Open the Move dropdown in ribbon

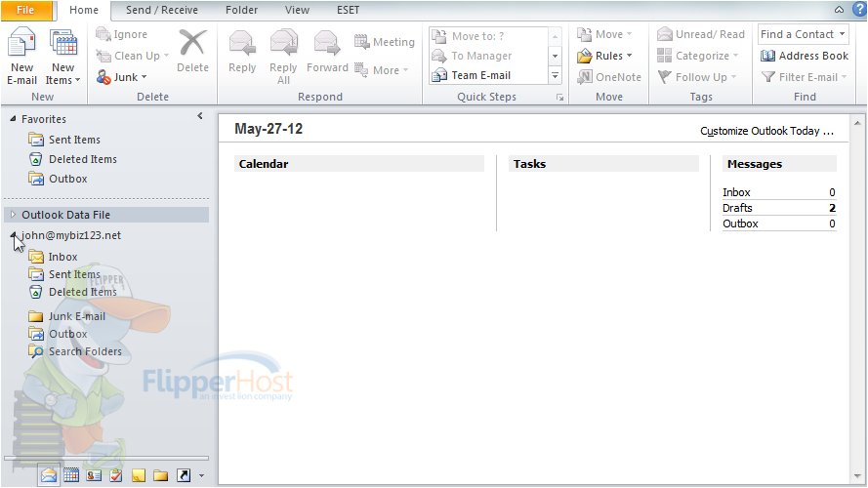click(604, 34)
